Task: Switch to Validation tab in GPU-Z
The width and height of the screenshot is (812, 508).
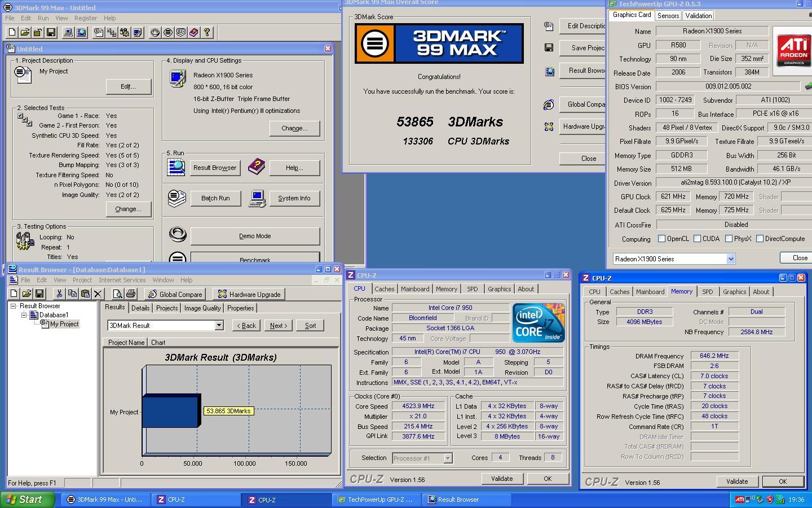Action: [x=698, y=16]
